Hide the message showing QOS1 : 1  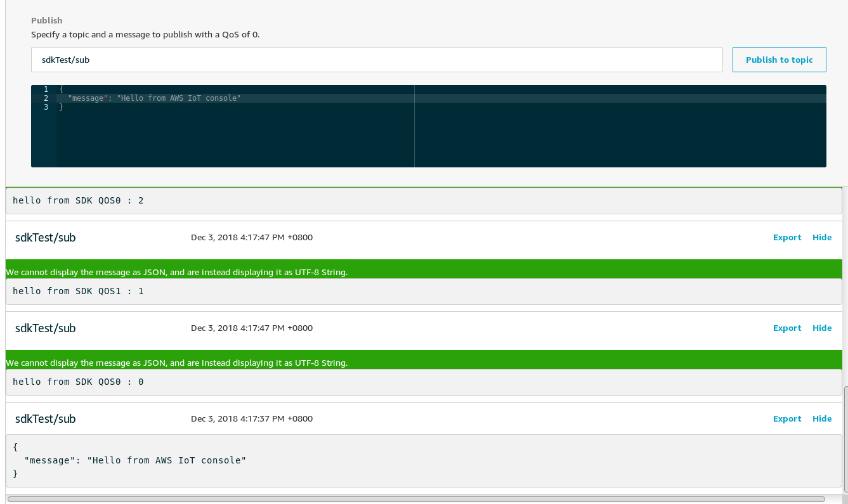(822, 237)
